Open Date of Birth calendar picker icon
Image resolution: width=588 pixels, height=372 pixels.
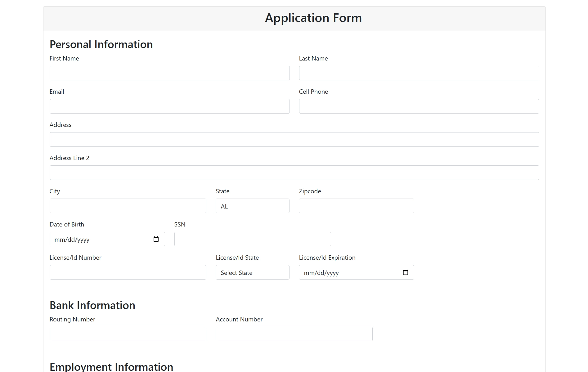coord(156,239)
